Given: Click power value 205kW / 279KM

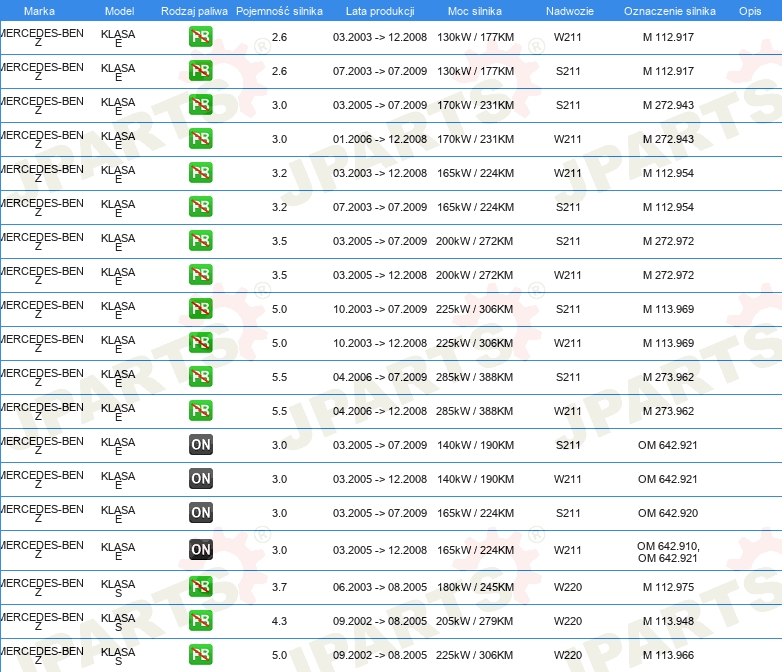Looking at the screenshot, I should coord(474,621).
